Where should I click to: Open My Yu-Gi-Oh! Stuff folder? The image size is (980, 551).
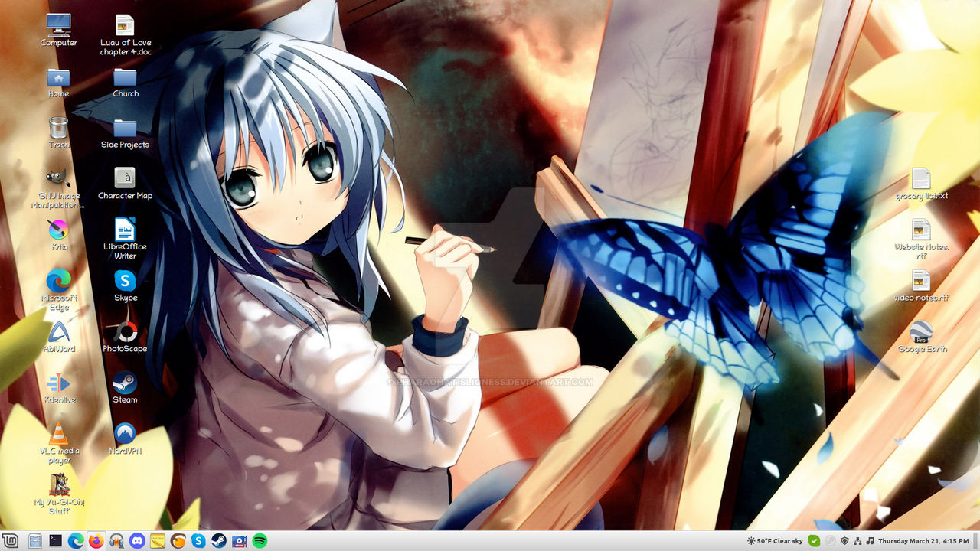tap(59, 484)
